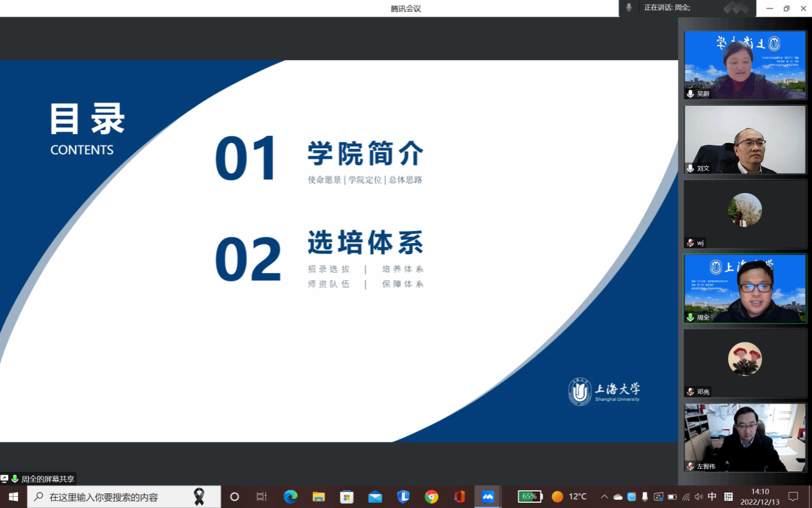The width and height of the screenshot is (812, 508).
Task: Click the microphone icon on 吴蔚's video thumbnail
Action: (691, 94)
